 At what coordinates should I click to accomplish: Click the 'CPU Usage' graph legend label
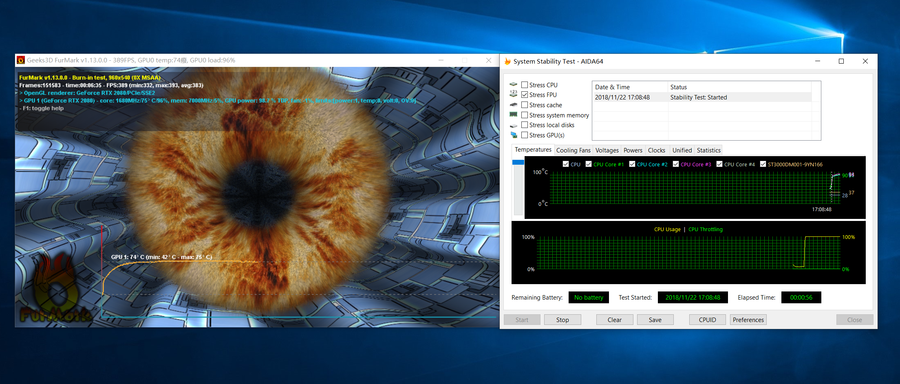(x=667, y=230)
